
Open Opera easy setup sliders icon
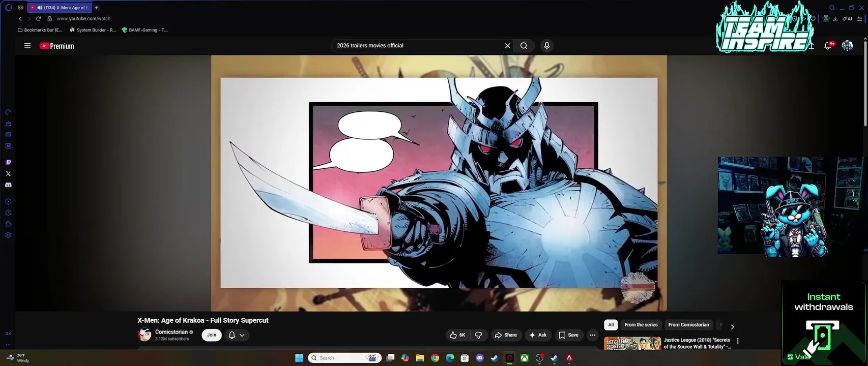[x=860, y=19]
